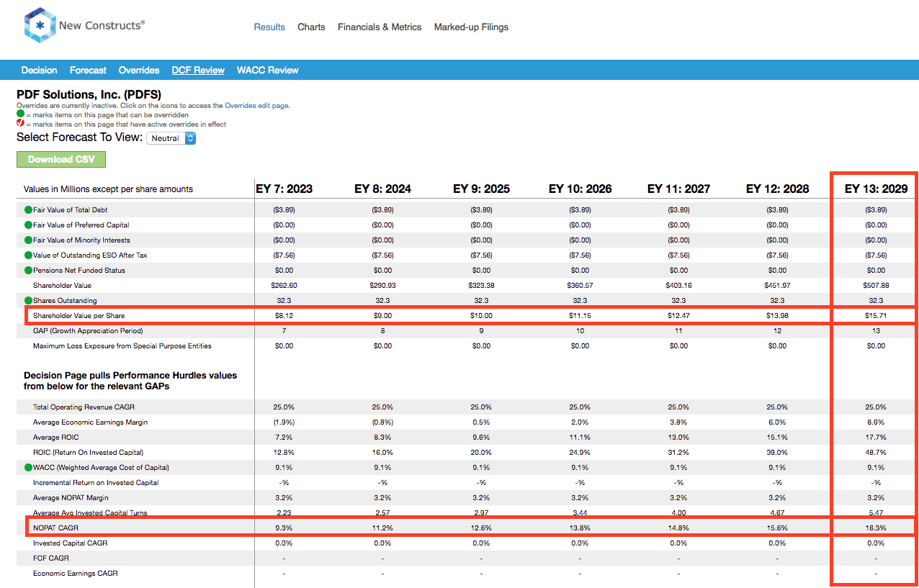Click the $13.98 value under EY 12: 2028
Viewport: 919px width, 588px height.
point(777,316)
